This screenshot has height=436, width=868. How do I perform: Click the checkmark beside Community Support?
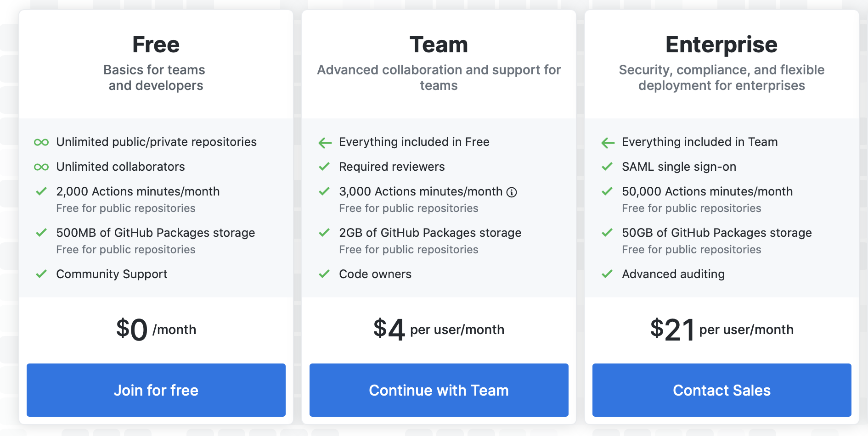click(41, 274)
